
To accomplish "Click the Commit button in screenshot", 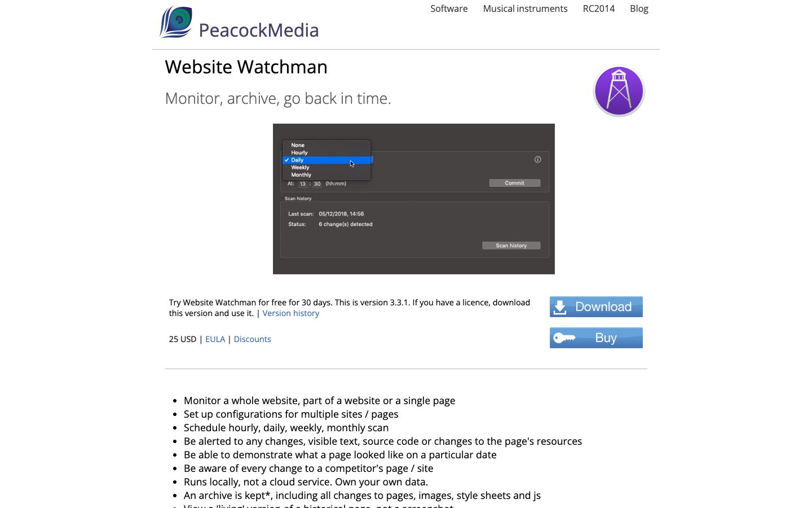I will click(514, 183).
